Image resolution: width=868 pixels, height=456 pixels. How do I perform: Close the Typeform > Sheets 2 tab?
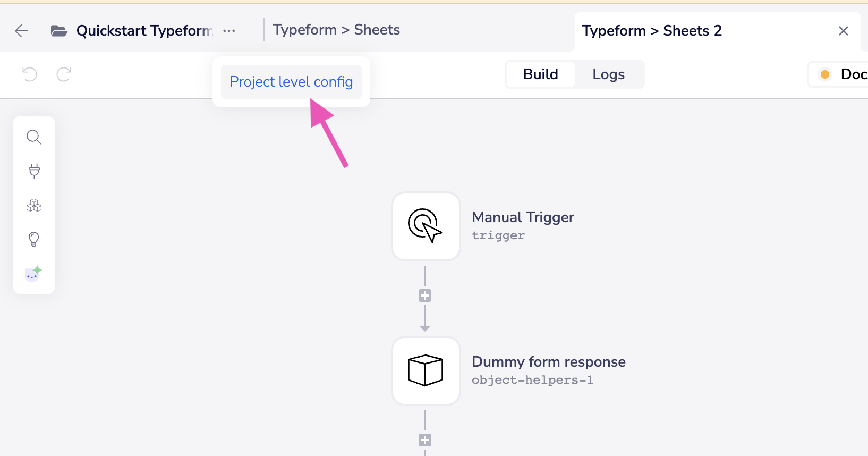tap(844, 30)
